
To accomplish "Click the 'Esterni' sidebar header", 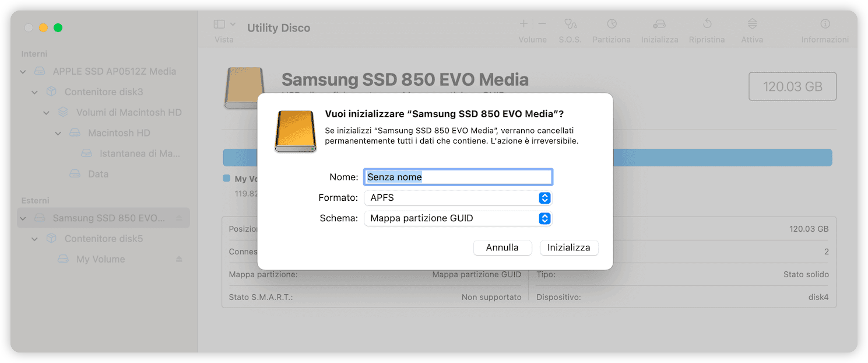I will click(x=36, y=200).
